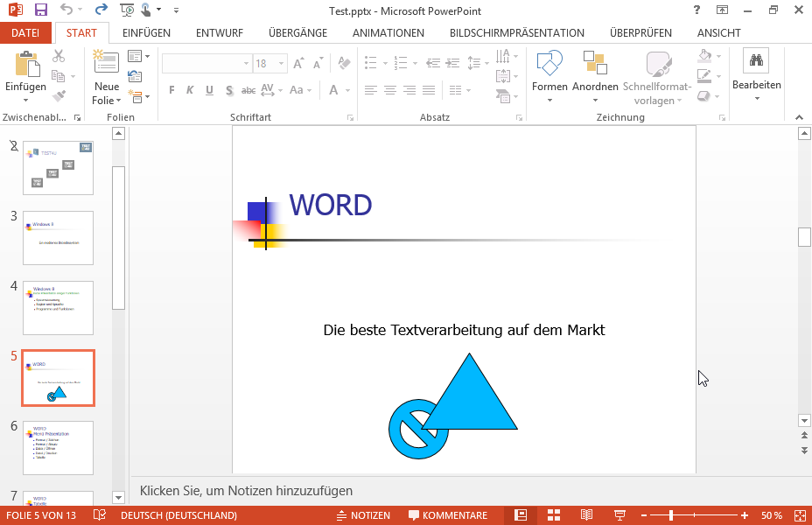Click the scissors cut icon

tap(59, 55)
